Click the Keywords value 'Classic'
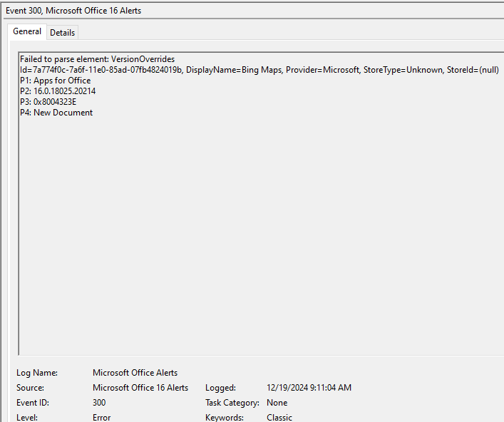This screenshot has width=504, height=422. [279, 418]
